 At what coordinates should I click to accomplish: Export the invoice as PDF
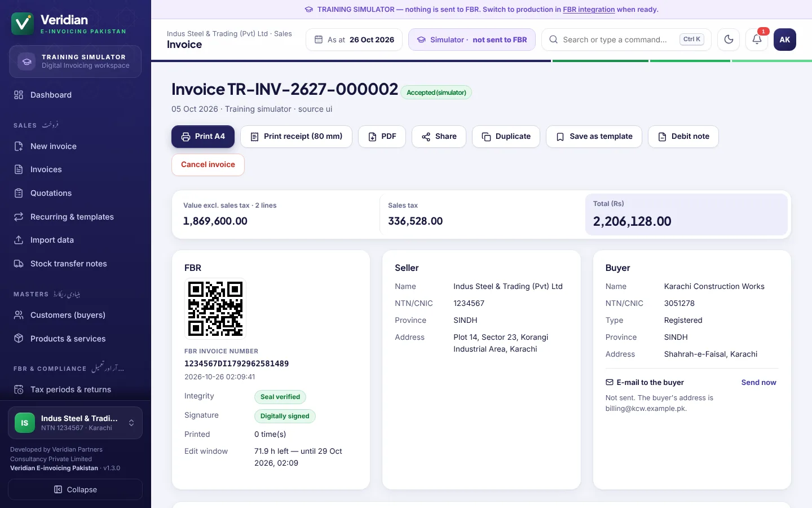tap(382, 137)
